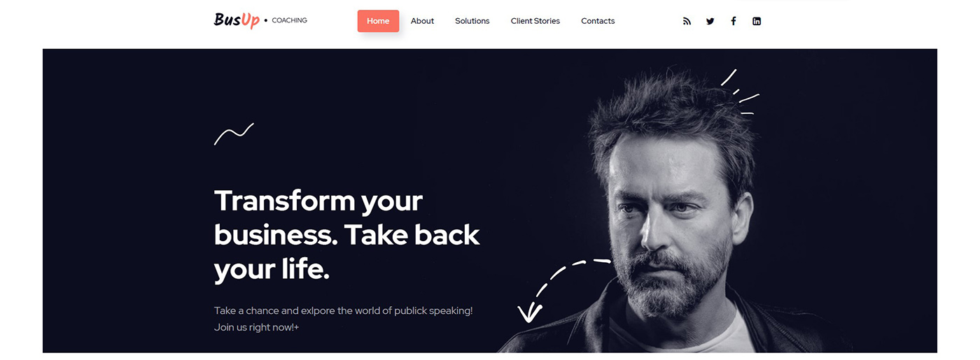Open the Solutions menu item
This screenshot has height=360, width=980.
click(472, 21)
